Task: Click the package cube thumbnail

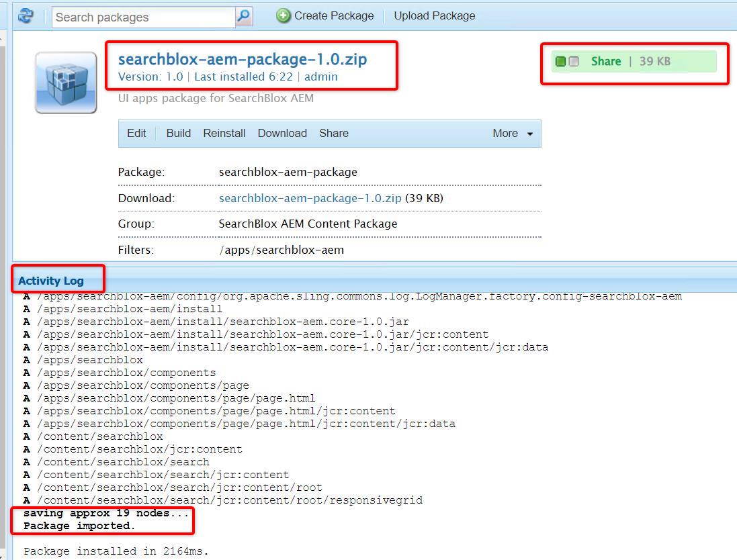Action: (66, 82)
